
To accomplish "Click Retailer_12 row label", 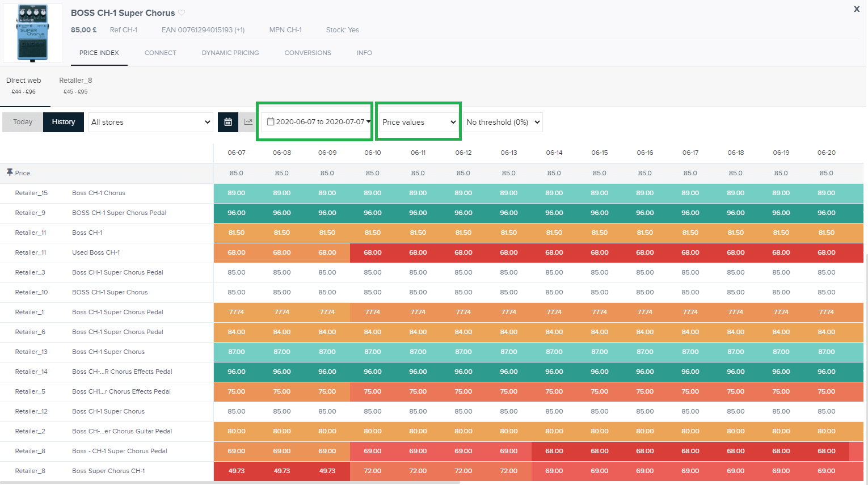I will click(x=31, y=411).
